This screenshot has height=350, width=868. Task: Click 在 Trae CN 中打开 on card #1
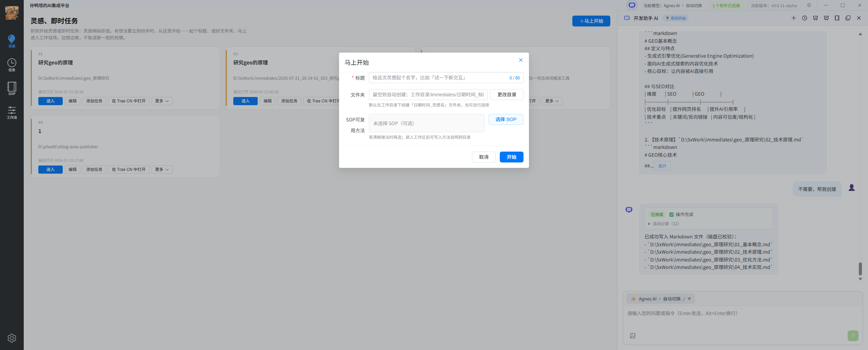pyautogui.click(x=129, y=101)
